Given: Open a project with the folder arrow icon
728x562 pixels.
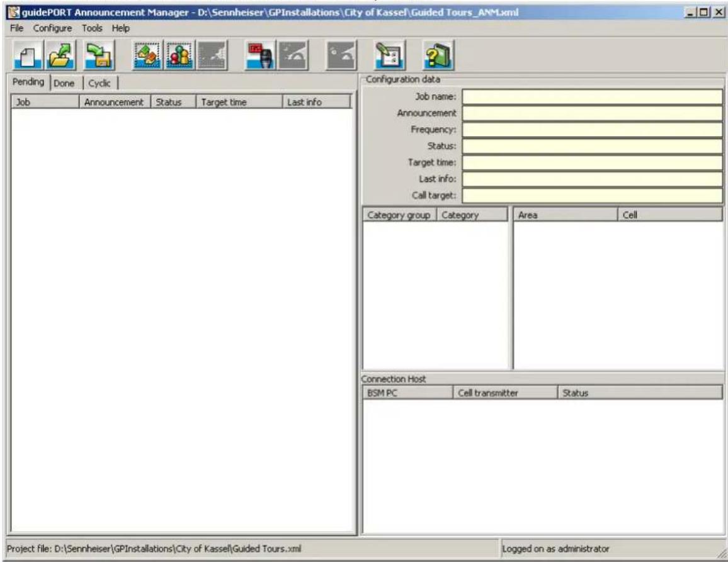Looking at the screenshot, I should 61,55.
